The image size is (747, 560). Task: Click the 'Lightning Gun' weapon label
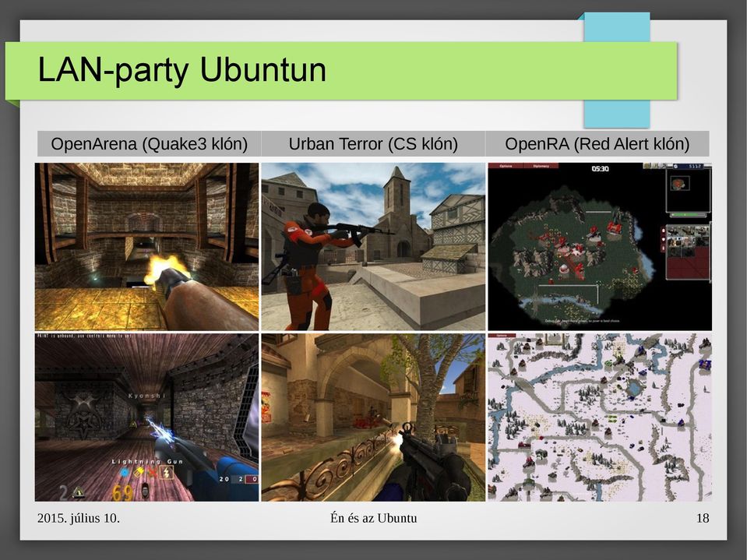coord(147,461)
